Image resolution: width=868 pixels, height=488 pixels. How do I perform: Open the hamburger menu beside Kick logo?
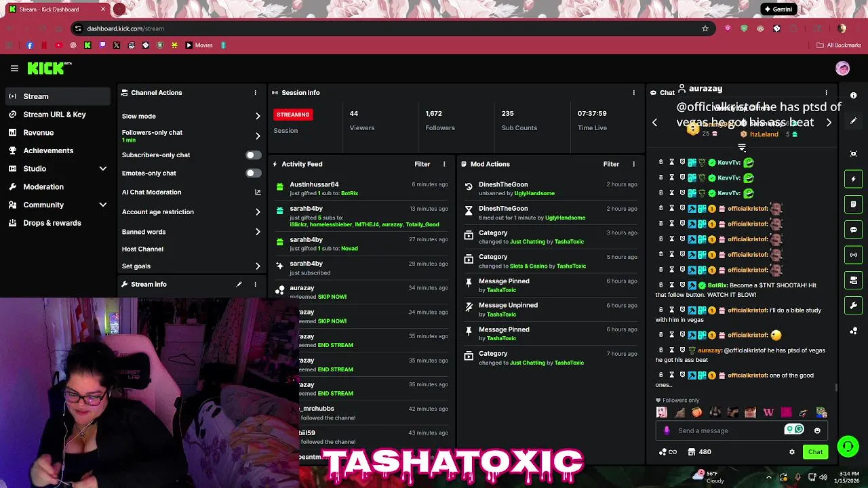[x=14, y=68]
